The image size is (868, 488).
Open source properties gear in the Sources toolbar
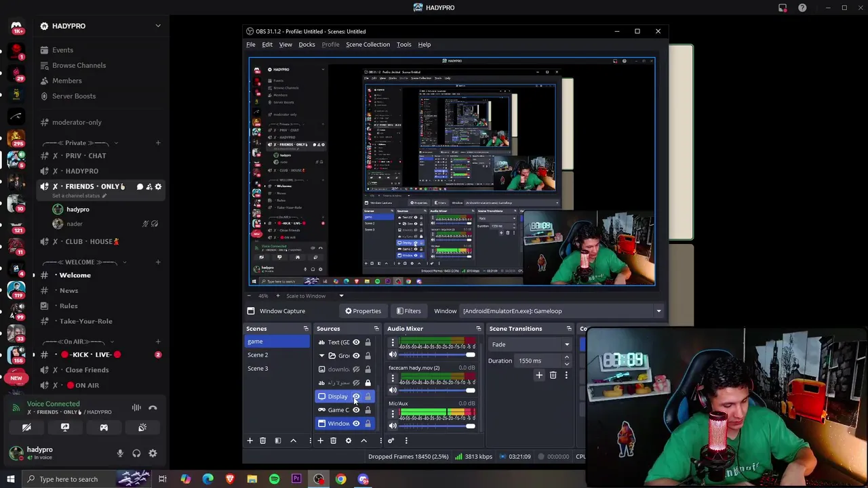[349, 441]
